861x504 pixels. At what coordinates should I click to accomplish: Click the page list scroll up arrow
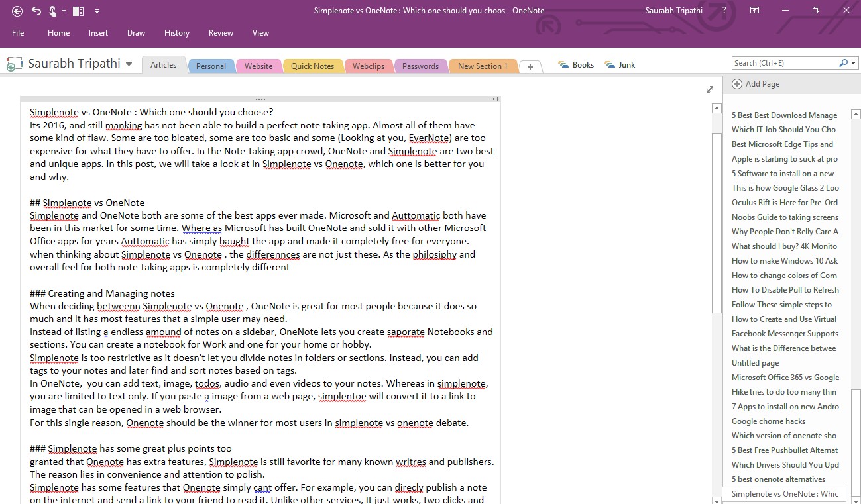[x=856, y=115]
